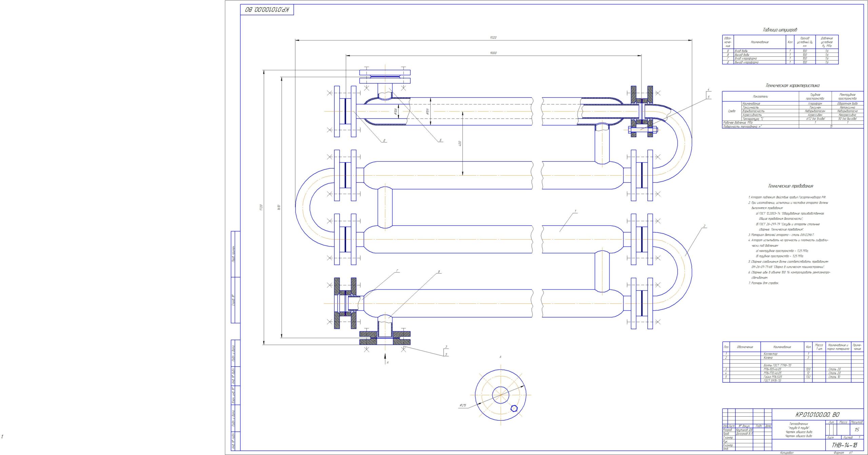Select the 'Выход воды' table row
Screen dimensions: 868x455
pos(780,55)
